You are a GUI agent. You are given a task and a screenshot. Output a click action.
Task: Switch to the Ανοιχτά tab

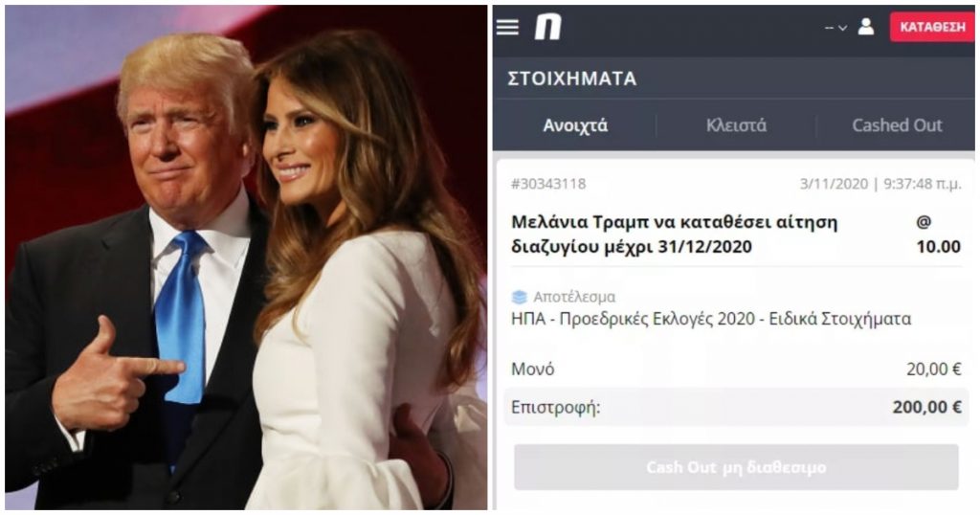coord(575,125)
